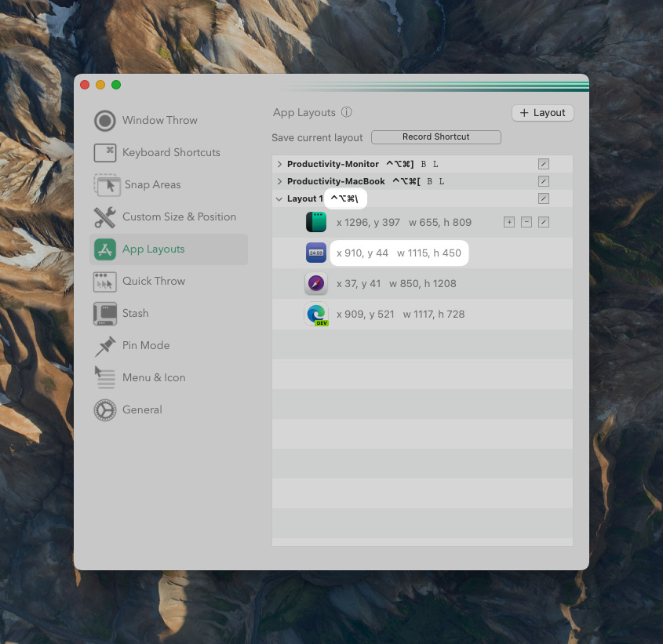Open Pin Mode settings

coord(144,345)
